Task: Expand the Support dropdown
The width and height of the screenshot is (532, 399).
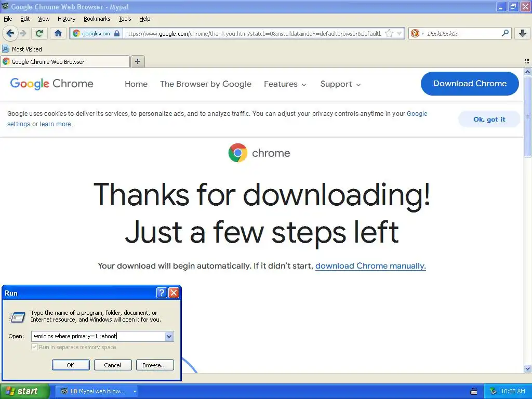Action: (340, 84)
